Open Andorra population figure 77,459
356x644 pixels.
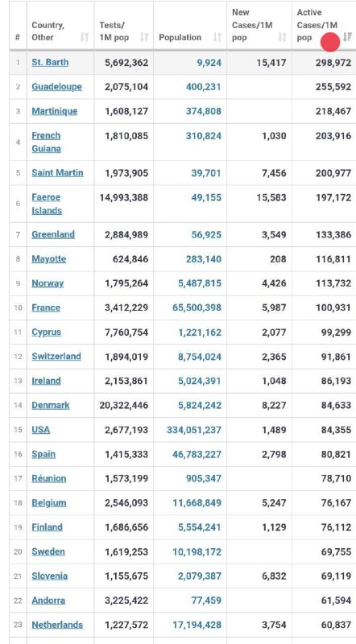click(206, 601)
